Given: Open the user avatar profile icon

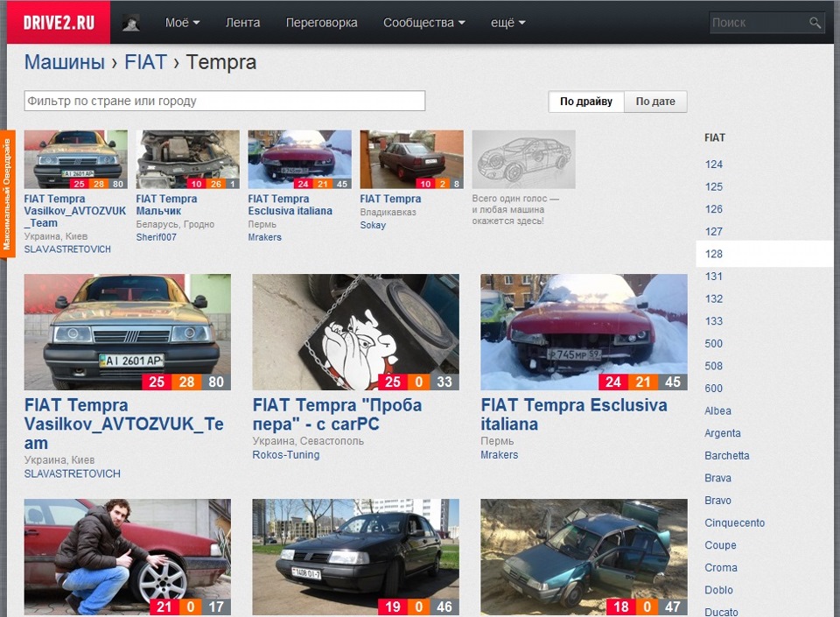Looking at the screenshot, I should [130, 23].
